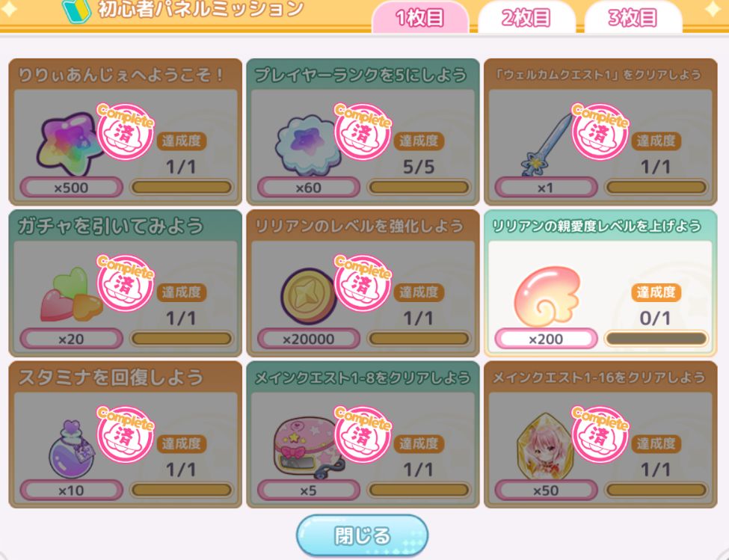Click the blue cloud star reward icon
This screenshot has height=560, width=729.
(x=308, y=145)
